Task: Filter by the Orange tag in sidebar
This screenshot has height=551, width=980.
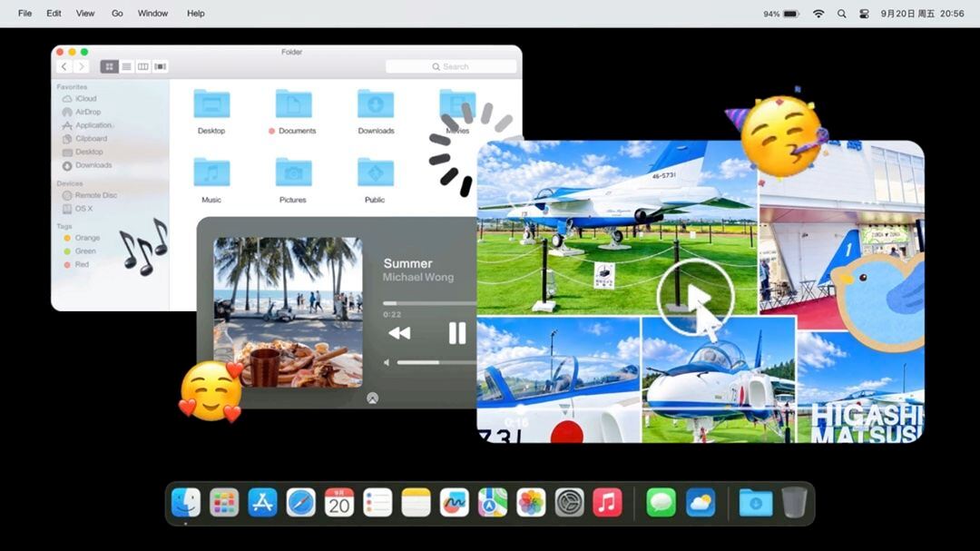Action: [82, 238]
